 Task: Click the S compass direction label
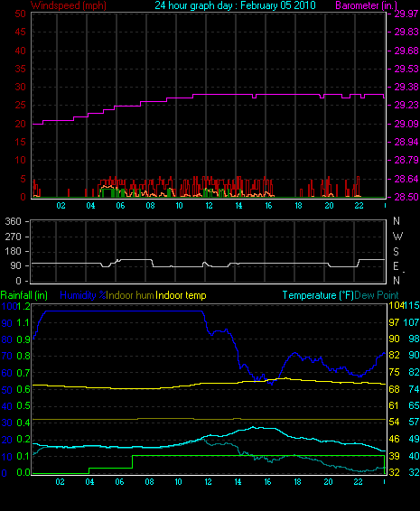click(396, 252)
